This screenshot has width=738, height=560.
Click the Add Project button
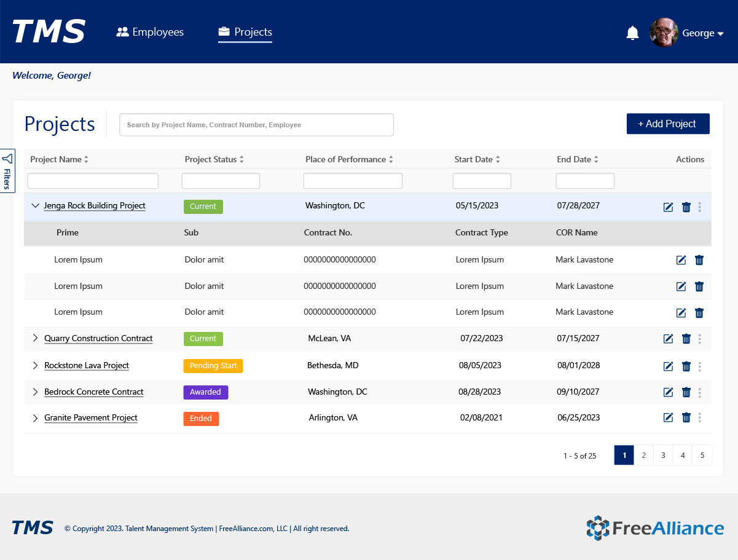click(667, 124)
